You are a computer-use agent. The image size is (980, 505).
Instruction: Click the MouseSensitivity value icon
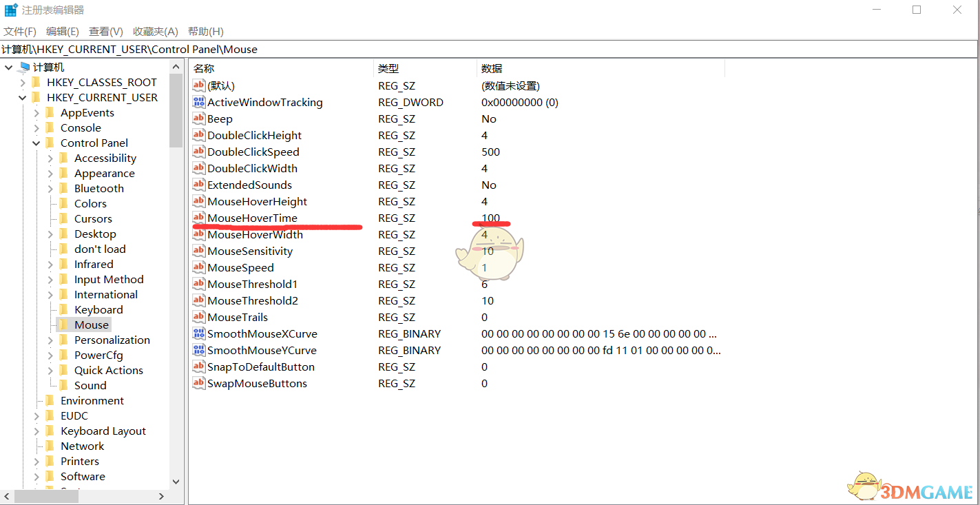[199, 251]
